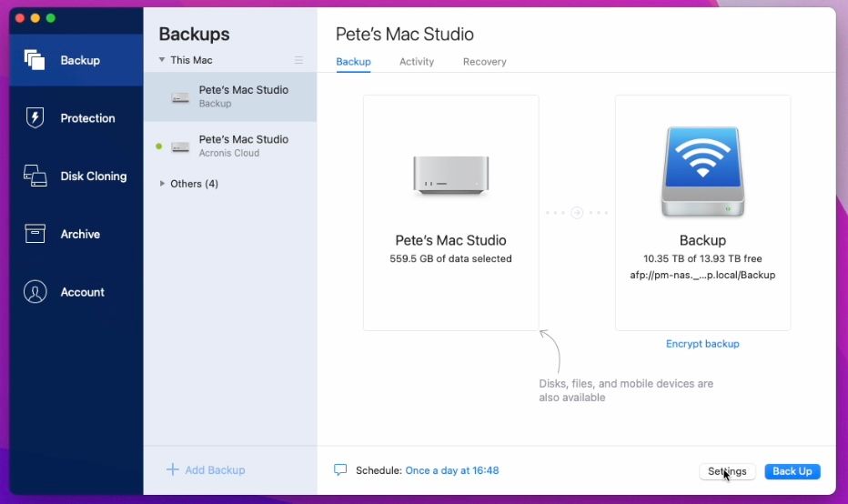Collapse the This Mac group
The width and height of the screenshot is (848, 504).
click(x=162, y=59)
